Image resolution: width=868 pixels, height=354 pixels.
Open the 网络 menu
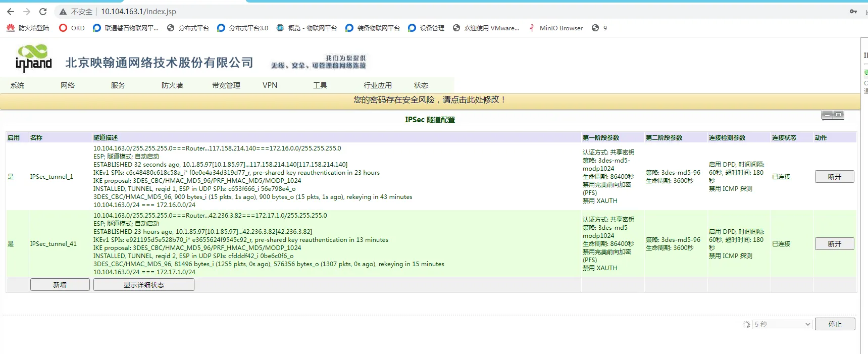pyautogui.click(x=68, y=85)
